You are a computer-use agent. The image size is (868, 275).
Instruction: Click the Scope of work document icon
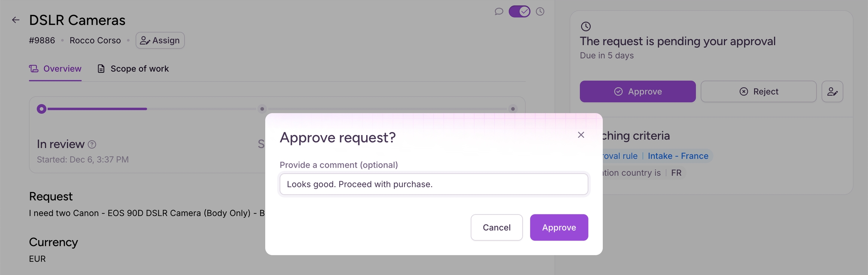(101, 69)
